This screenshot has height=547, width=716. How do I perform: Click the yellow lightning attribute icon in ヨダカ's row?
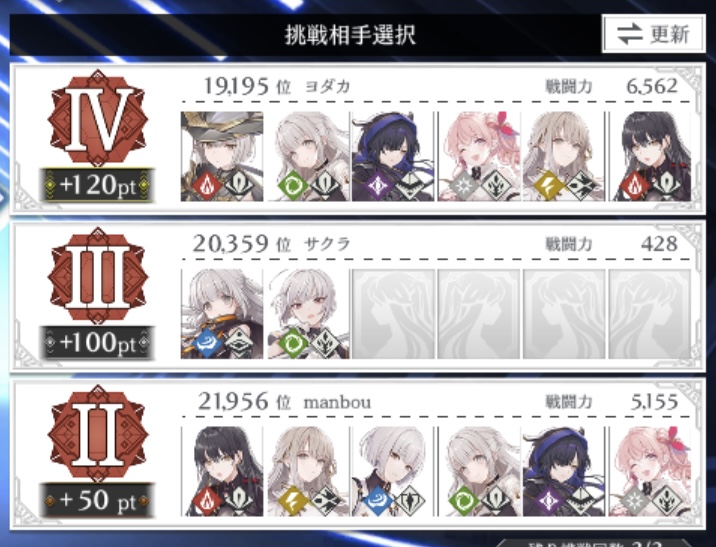[x=549, y=186]
